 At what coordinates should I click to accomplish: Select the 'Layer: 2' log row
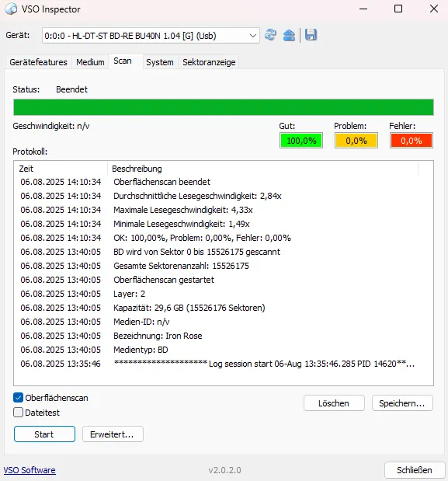coord(217,294)
